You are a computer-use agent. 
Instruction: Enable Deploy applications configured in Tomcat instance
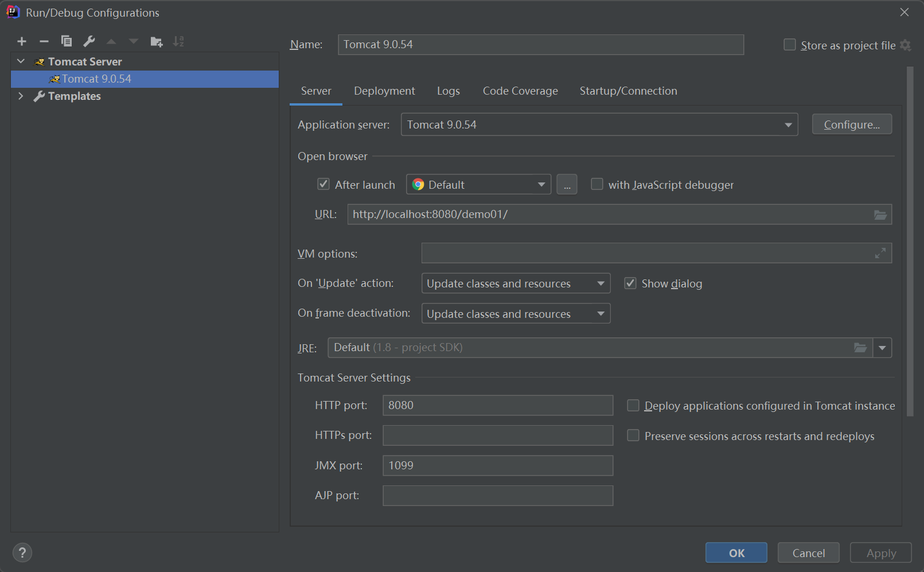633,406
